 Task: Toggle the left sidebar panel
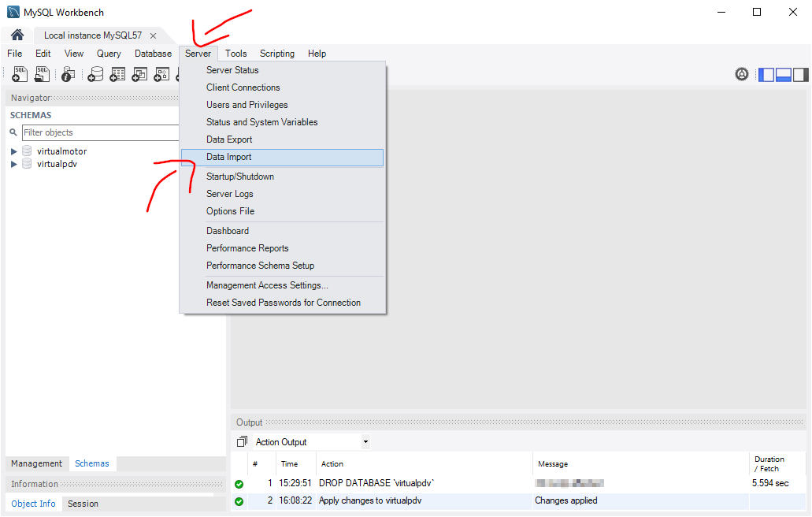click(x=766, y=75)
